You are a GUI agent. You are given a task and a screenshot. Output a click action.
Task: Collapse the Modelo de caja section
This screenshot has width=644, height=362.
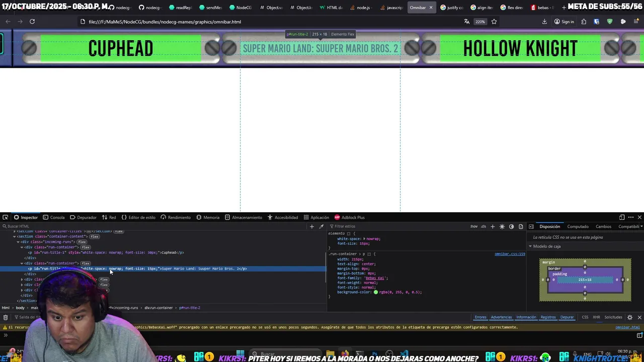coord(530,246)
